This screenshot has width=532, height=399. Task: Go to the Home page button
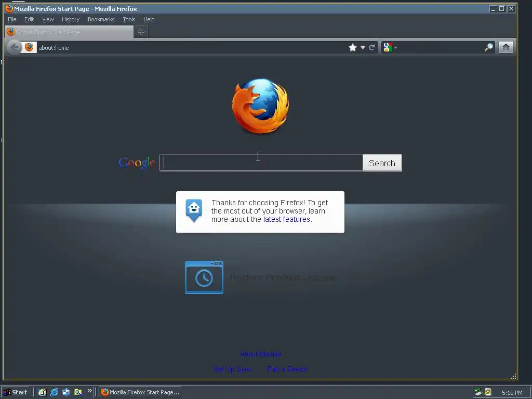click(506, 47)
